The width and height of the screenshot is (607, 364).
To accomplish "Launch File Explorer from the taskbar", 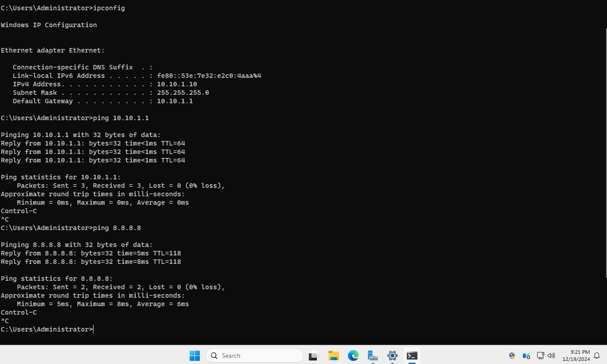I will (333, 356).
